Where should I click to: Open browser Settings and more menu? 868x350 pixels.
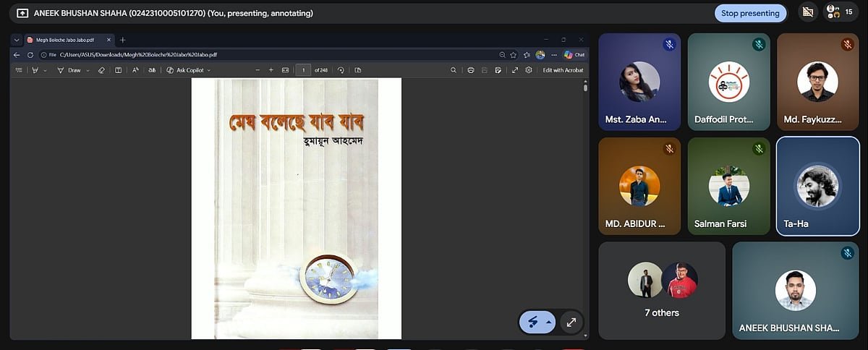pyautogui.click(x=554, y=55)
